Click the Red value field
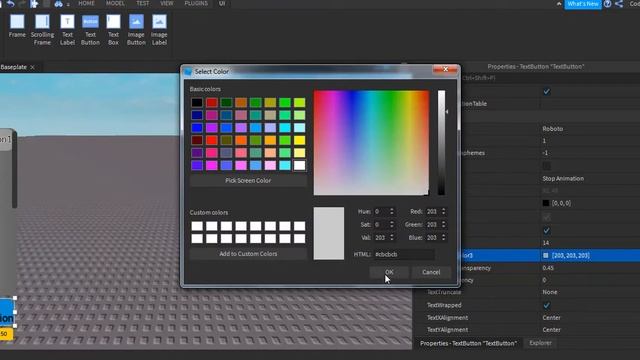The image size is (640, 360). tap(433, 211)
